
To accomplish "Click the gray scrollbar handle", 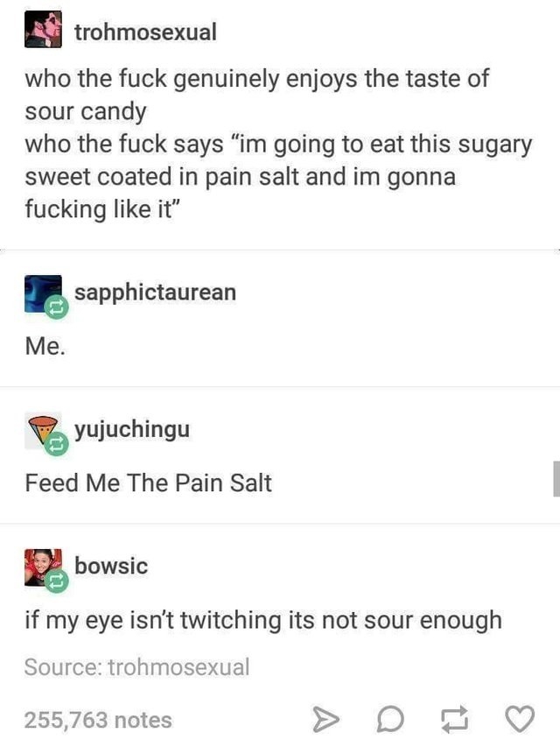I will coord(556,479).
